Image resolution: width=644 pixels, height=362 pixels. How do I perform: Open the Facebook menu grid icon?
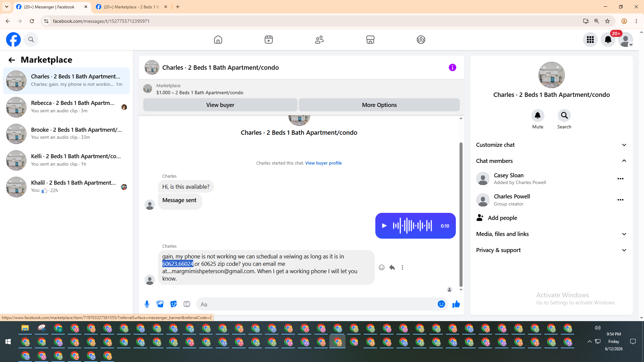click(x=590, y=40)
